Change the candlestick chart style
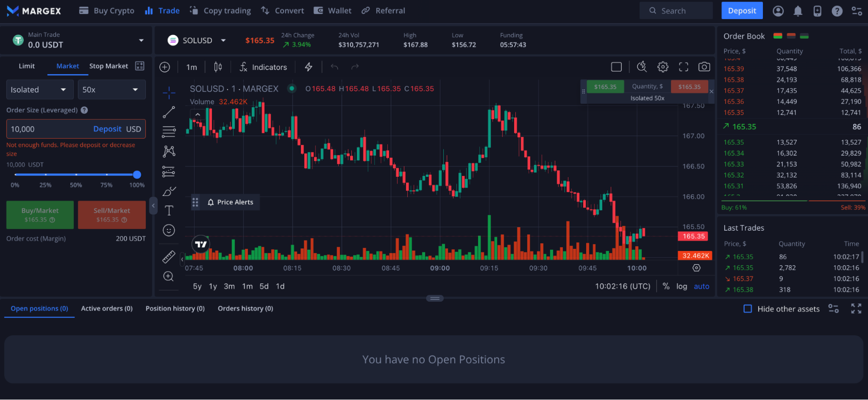 click(218, 67)
